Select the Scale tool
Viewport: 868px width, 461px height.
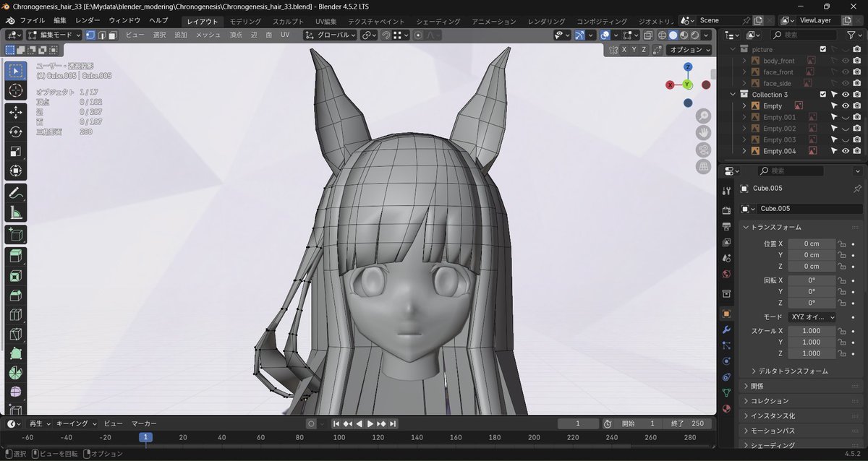[x=16, y=152]
